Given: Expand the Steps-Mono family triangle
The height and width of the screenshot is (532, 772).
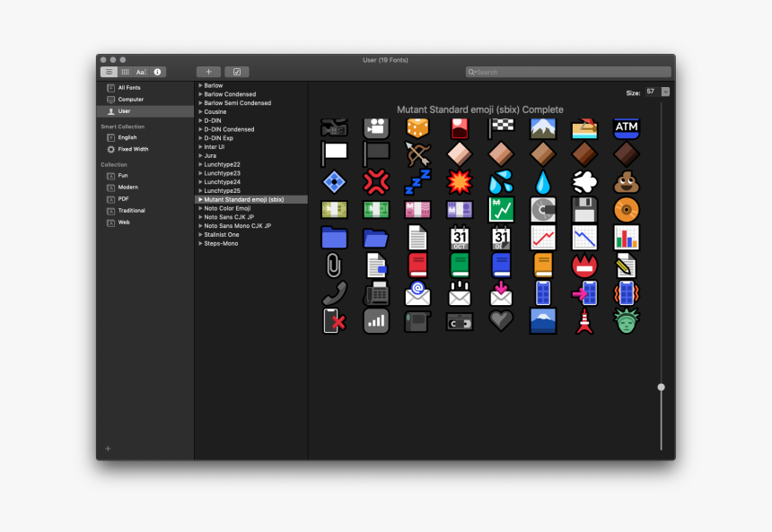Looking at the screenshot, I should 200,244.
